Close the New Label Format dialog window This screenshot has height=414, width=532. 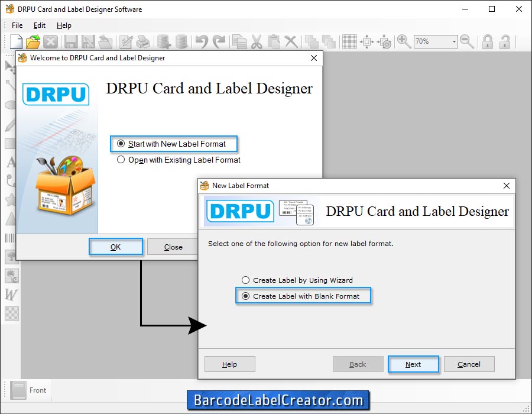[507, 186]
